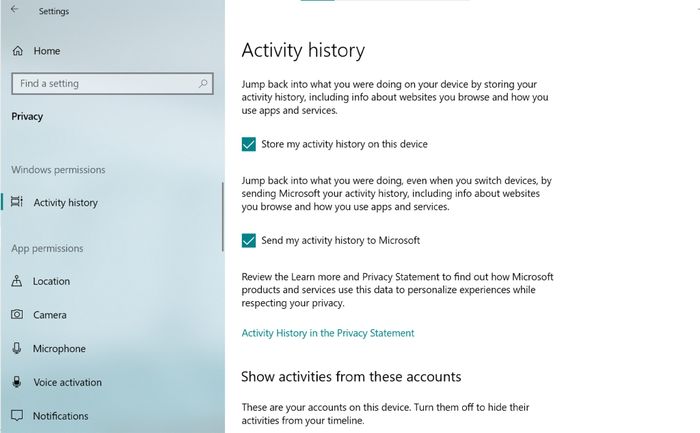Select Microphone in the sidebar

pos(59,349)
